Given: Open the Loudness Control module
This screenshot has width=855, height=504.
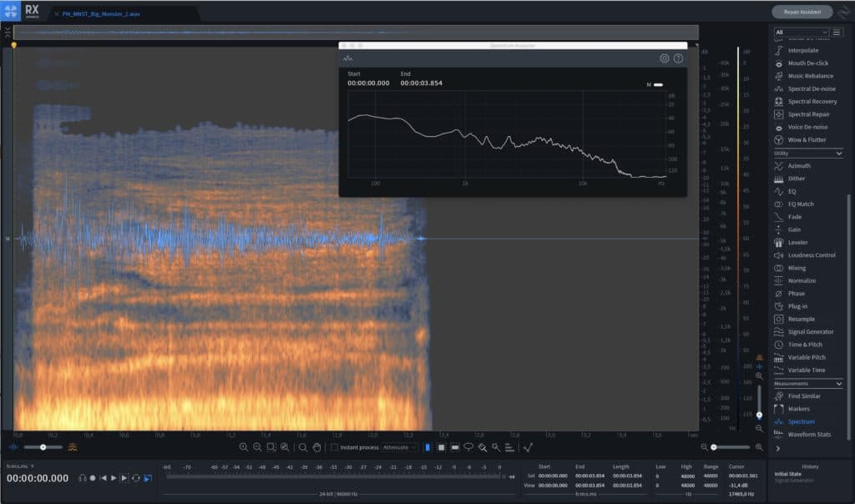Looking at the screenshot, I should 812,255.
